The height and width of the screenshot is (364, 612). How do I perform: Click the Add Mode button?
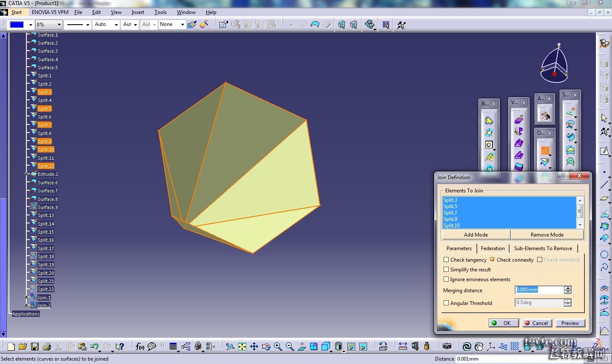[476, 234]
